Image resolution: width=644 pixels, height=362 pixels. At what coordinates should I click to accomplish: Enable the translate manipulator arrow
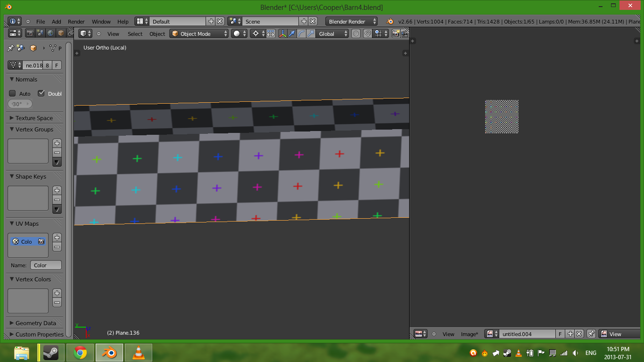point(292,33)
